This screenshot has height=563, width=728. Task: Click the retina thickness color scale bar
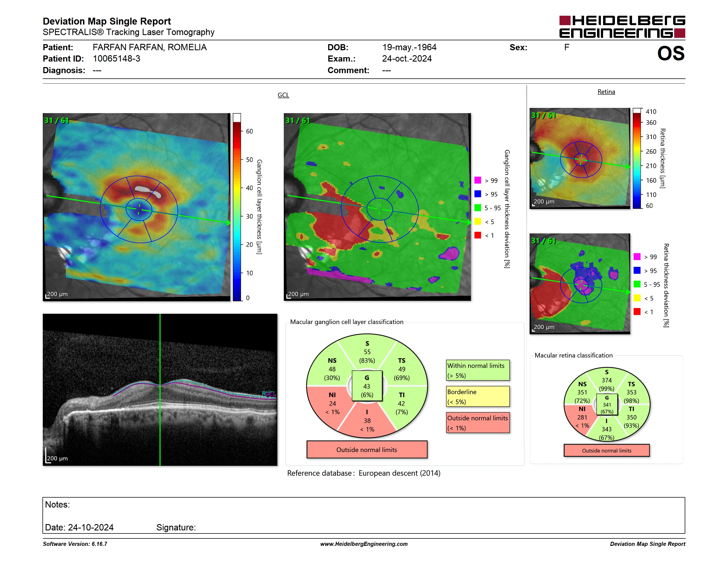(637, 158)
